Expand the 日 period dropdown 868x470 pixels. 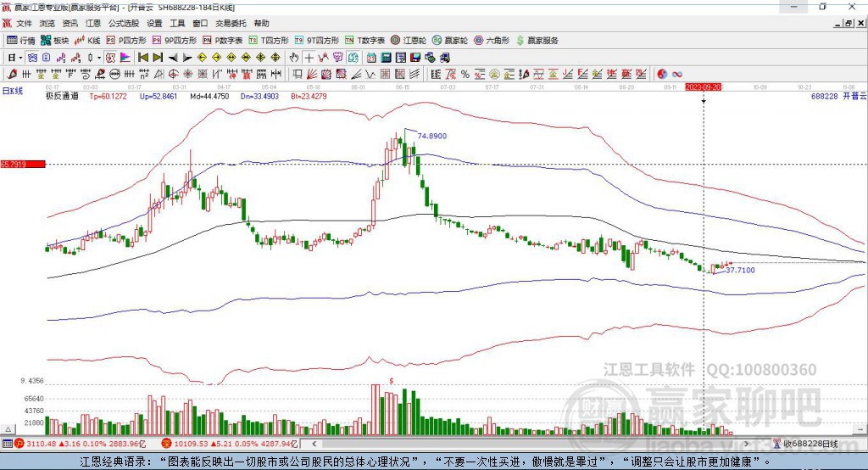[x=20, y=58]
